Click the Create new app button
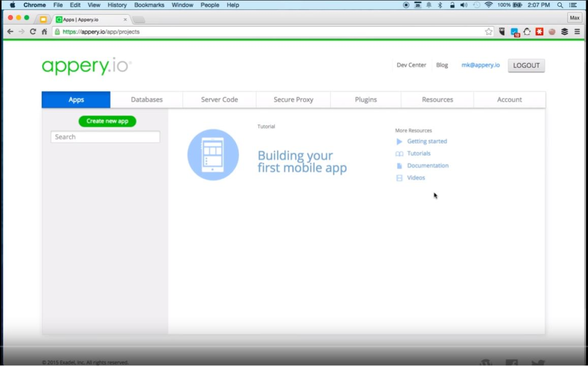 (107, 121)
